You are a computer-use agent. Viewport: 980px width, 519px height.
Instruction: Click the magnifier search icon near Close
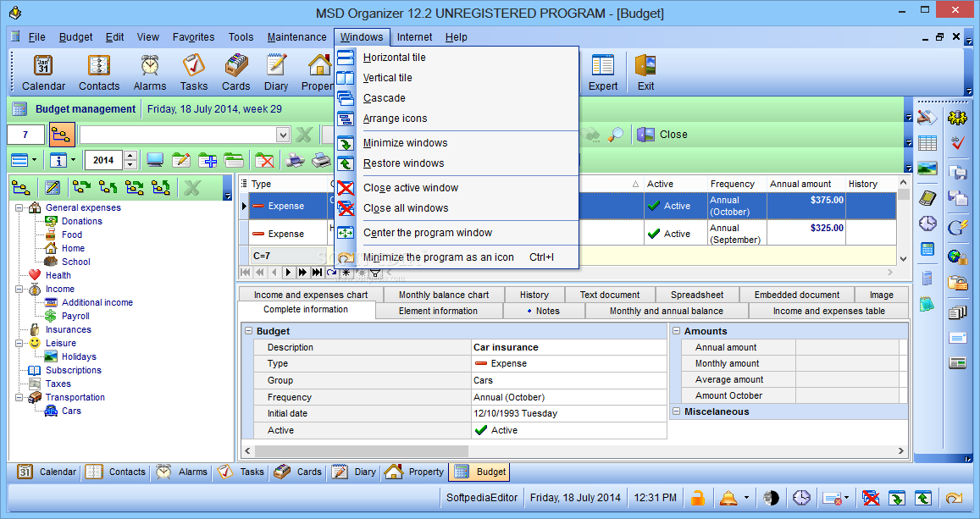pyautogui.click(x=616, y=135)
